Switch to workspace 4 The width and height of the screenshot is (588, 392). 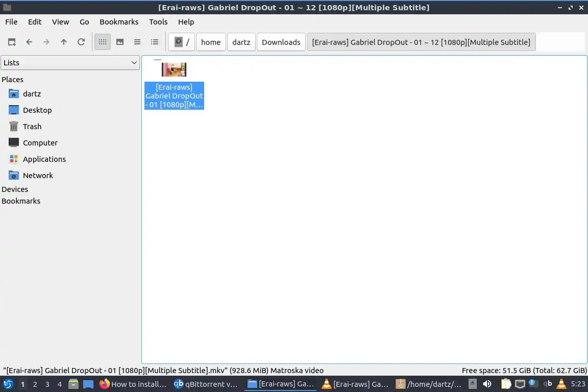click(x=60, y=384)
